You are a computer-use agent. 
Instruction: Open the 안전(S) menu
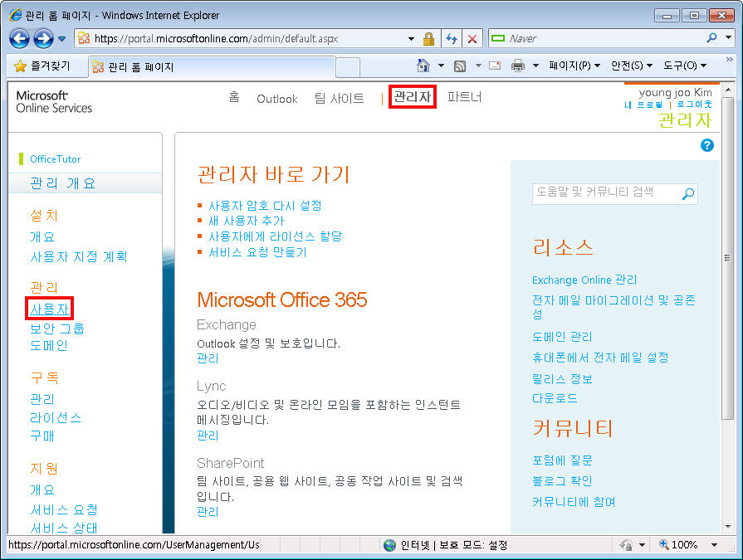632,66
